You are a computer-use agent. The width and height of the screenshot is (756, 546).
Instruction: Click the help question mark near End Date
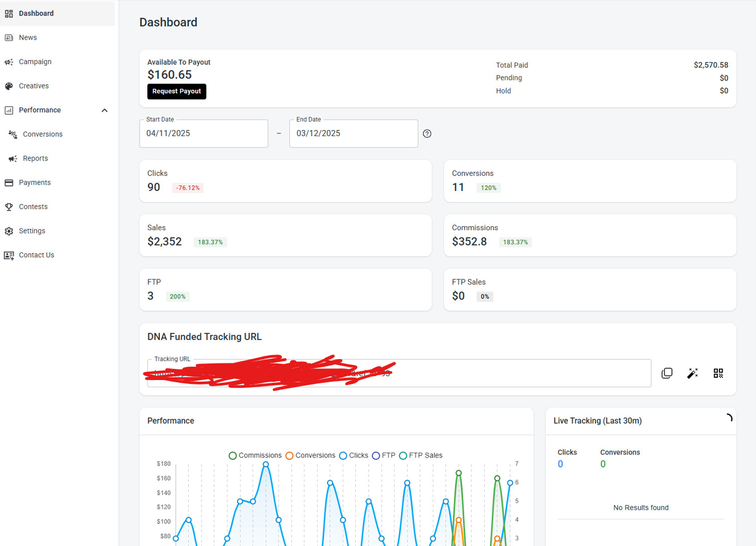coord(427,134)
